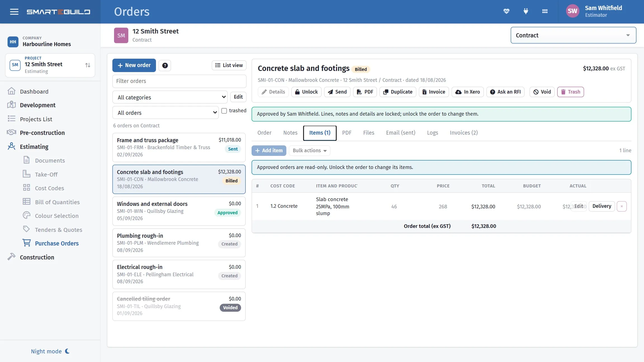
Task: Click the Filter orders input
Action: click(179, 81)
